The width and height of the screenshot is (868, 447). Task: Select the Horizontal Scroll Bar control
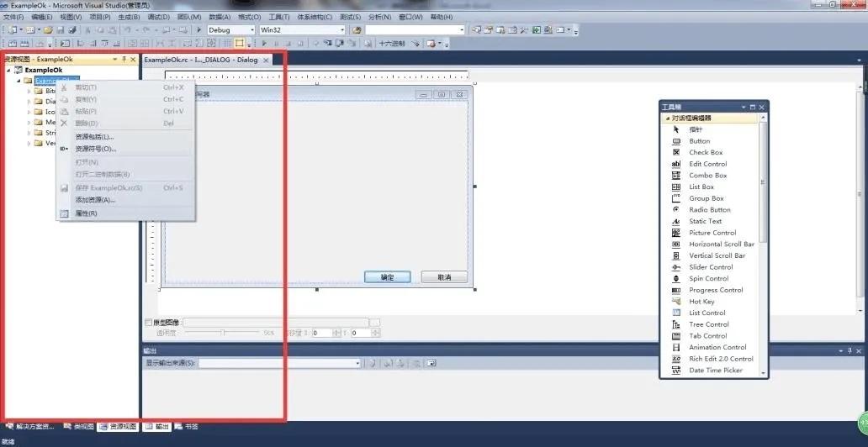point(710,244)
